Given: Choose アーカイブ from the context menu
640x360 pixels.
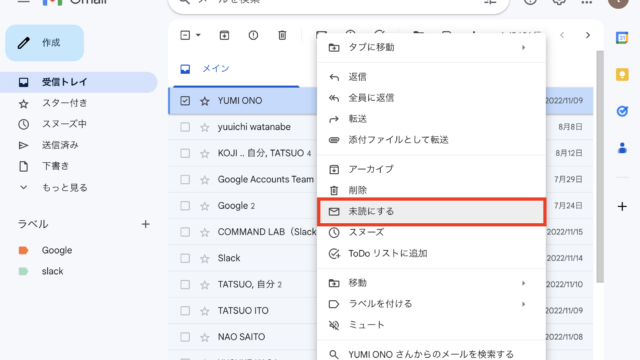Looking at the screenshot, I should click(431, 169).
